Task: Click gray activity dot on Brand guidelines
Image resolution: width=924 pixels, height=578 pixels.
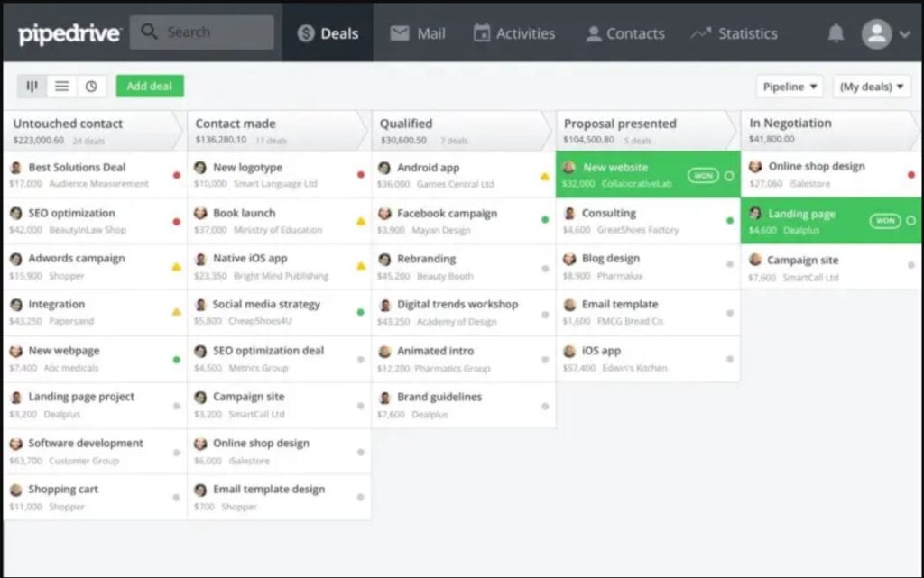Action: pyautogui.click(x=545, y=406)
